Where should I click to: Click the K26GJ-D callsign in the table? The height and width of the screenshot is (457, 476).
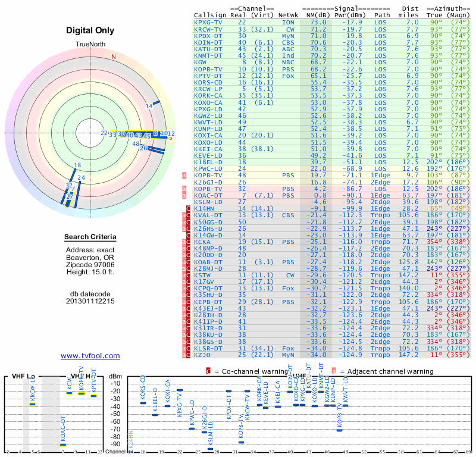coord(208,182)
